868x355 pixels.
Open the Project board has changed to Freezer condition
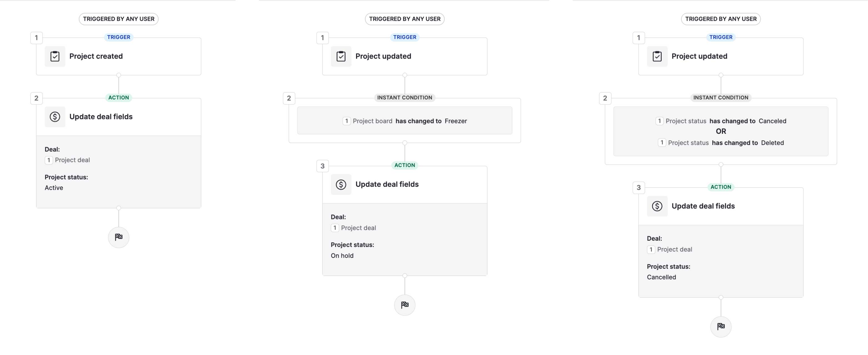pyautogui.click(x=405, y=121)
